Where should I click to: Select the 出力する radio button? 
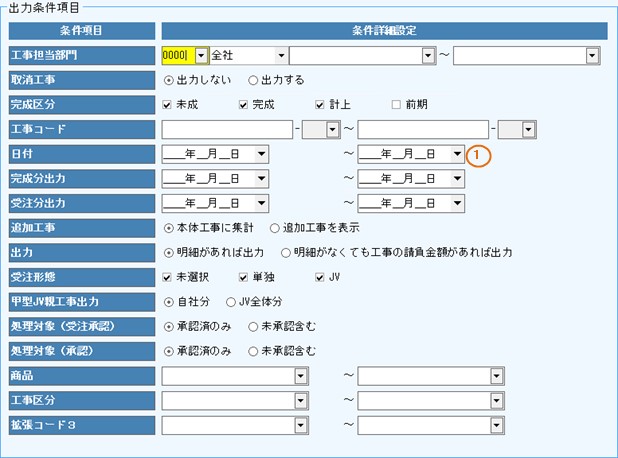[253, 79]
